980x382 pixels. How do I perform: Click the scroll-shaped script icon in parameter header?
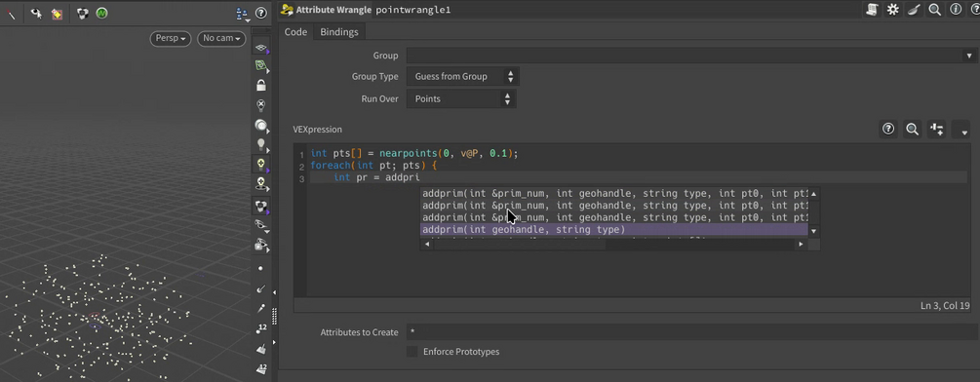[873, 10]
